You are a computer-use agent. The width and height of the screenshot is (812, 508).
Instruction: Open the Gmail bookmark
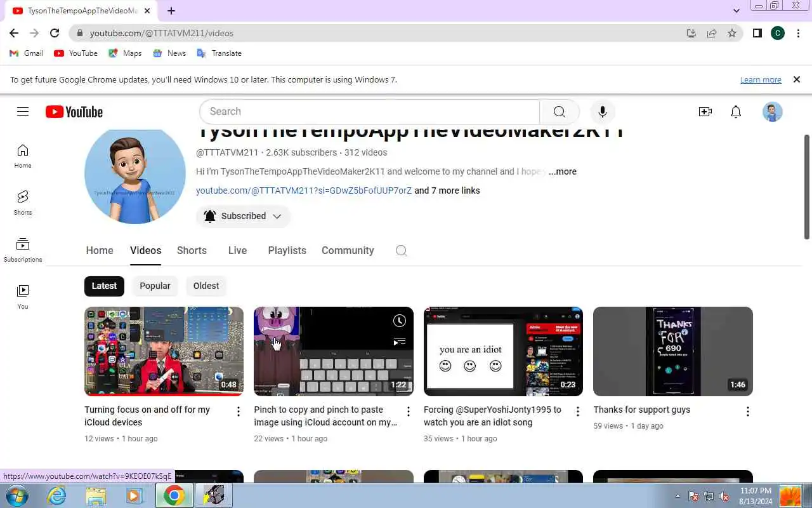pos(27,53)
